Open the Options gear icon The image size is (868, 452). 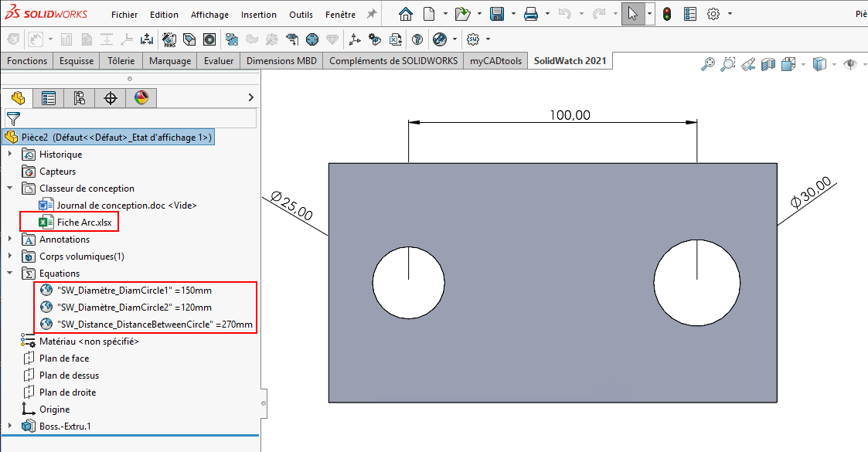713,14
